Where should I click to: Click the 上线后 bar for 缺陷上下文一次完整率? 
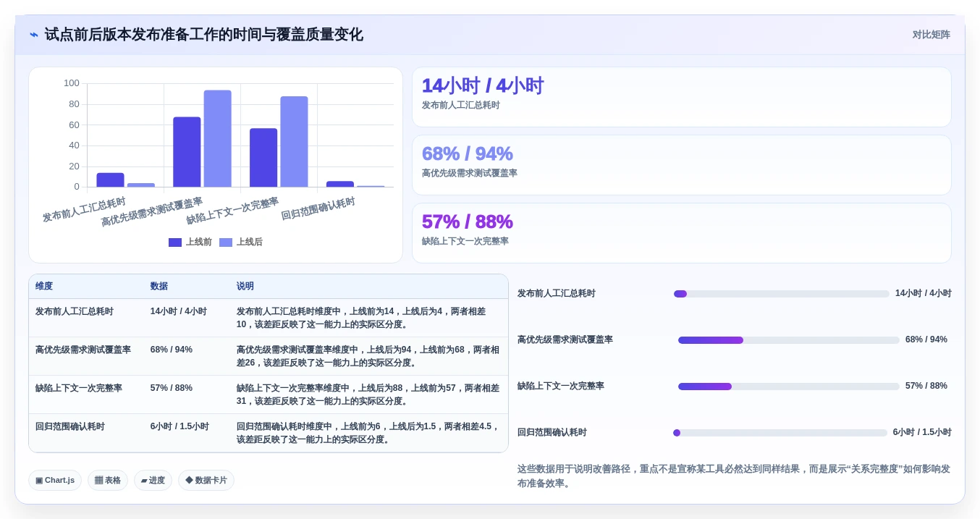tap(294, 142)
